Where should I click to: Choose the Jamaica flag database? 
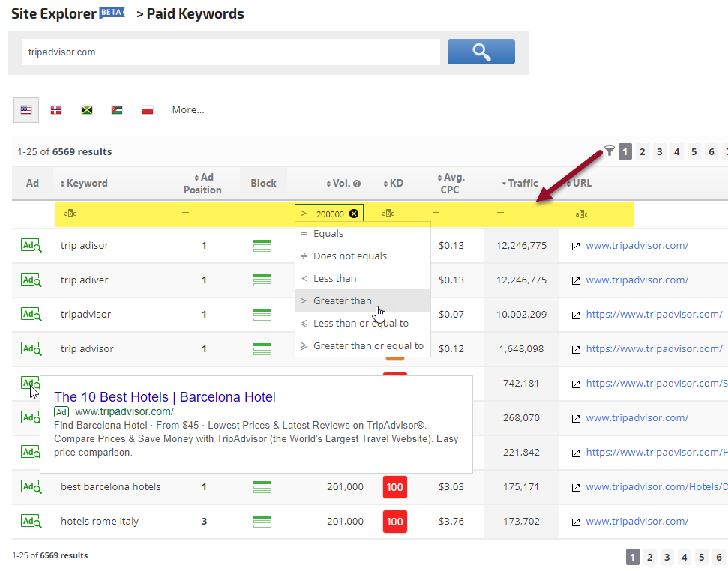[87, 110]
